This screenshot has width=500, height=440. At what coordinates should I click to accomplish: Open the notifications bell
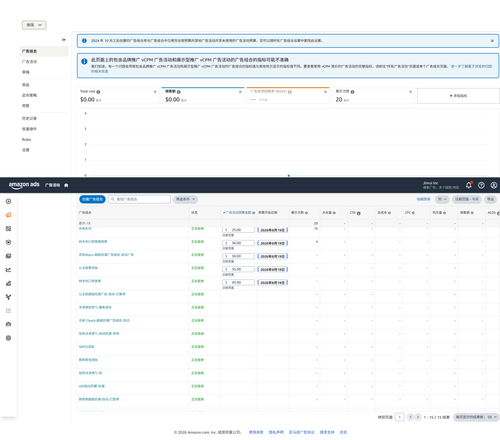pos(469,185)
